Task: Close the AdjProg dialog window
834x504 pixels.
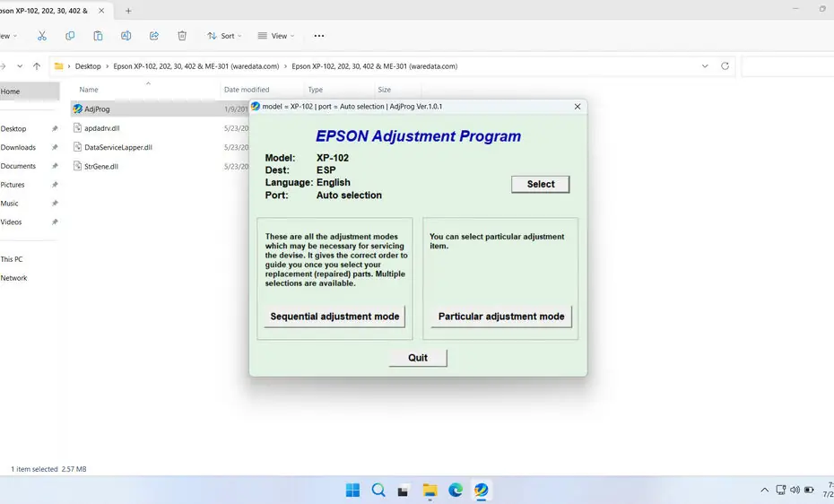Action: pyautogui.click(x=578, y=107)
